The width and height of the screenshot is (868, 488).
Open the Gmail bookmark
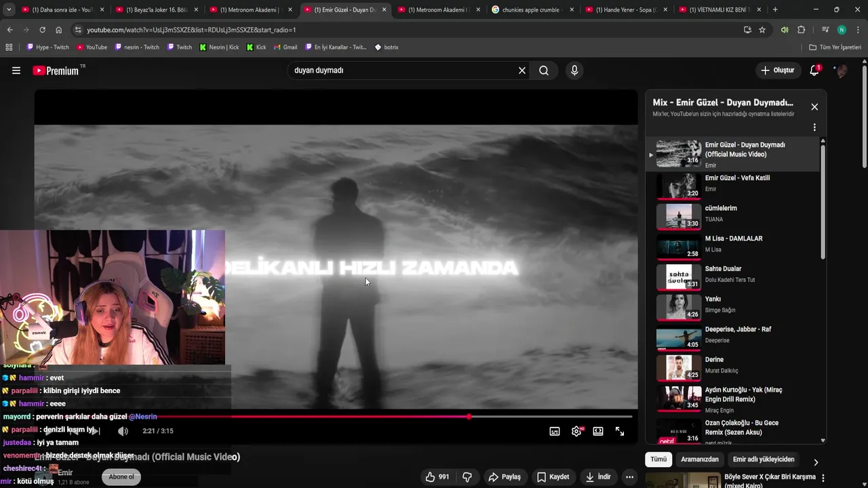pos(285,47)
